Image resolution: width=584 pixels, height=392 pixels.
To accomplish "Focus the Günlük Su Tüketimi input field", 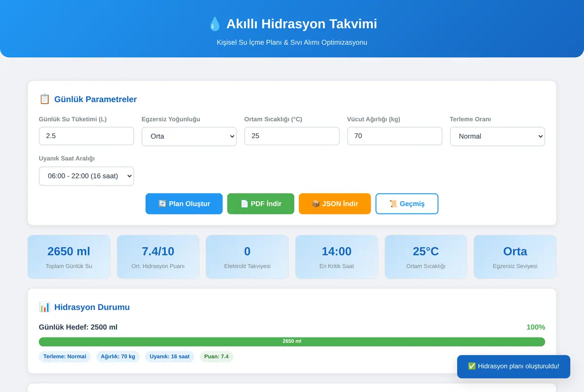I will [86, 136].
